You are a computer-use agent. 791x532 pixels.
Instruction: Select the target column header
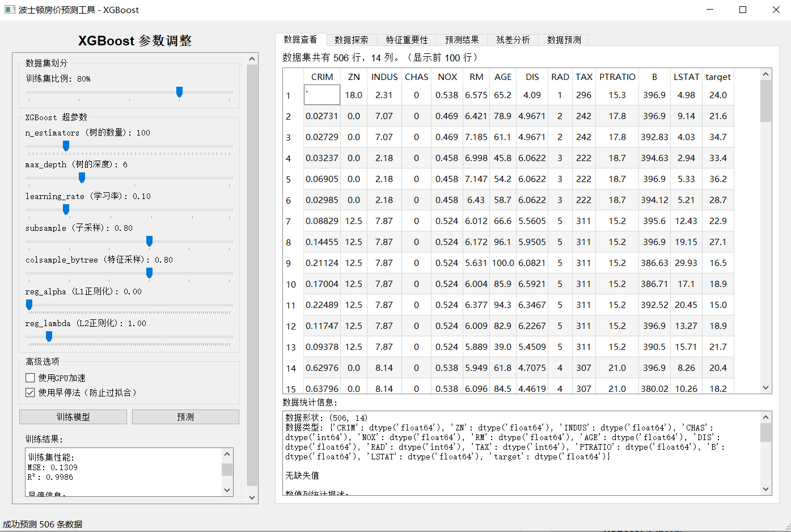point(718,77)
